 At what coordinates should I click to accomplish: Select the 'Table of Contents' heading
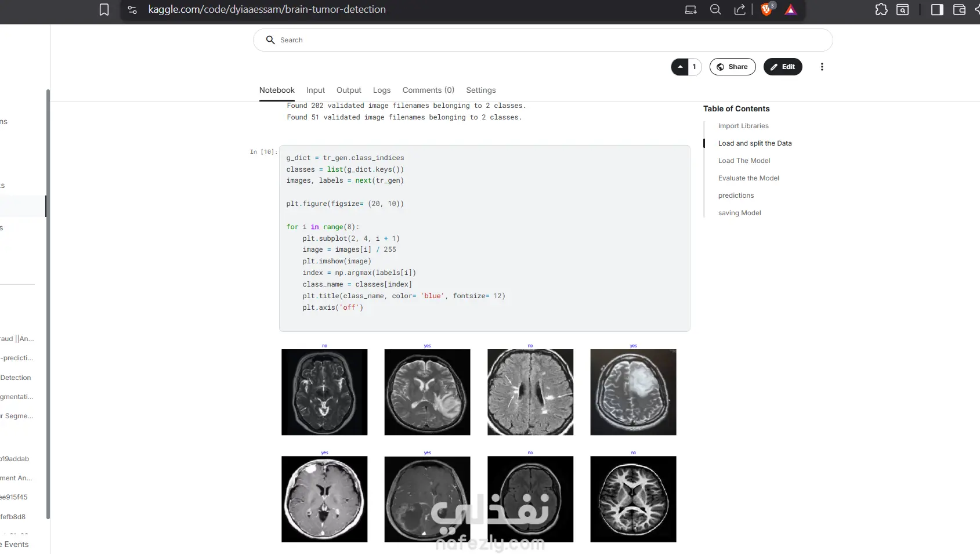coord(736,108)
